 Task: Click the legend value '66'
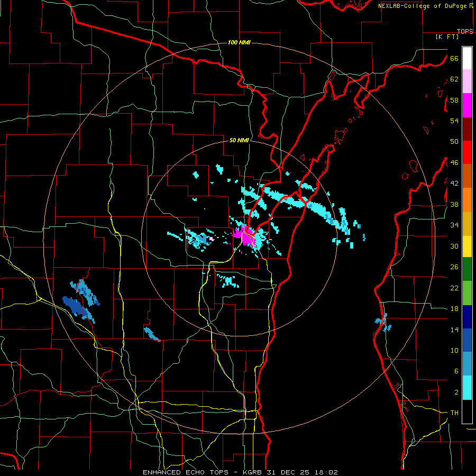click(x=454, y=58)
